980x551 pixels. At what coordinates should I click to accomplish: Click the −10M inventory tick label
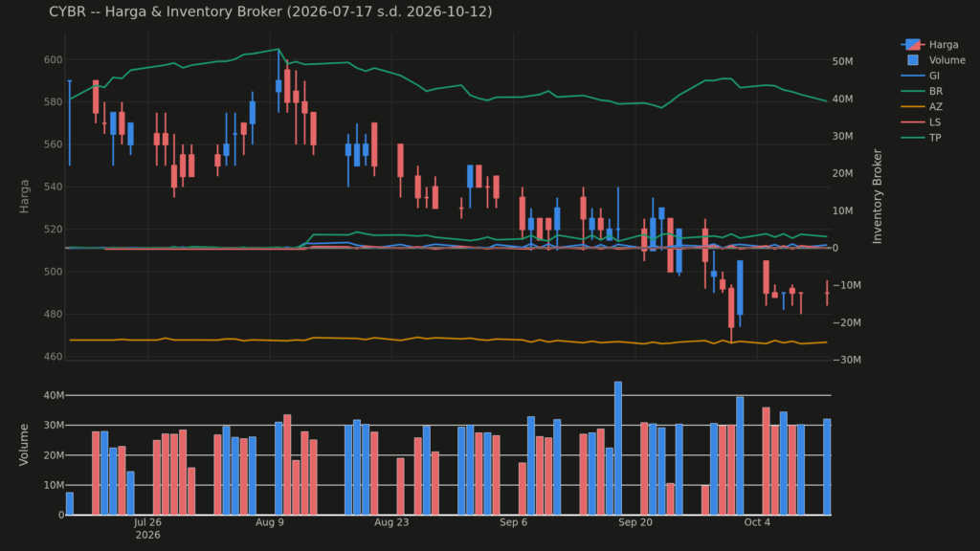click(846, 285)
